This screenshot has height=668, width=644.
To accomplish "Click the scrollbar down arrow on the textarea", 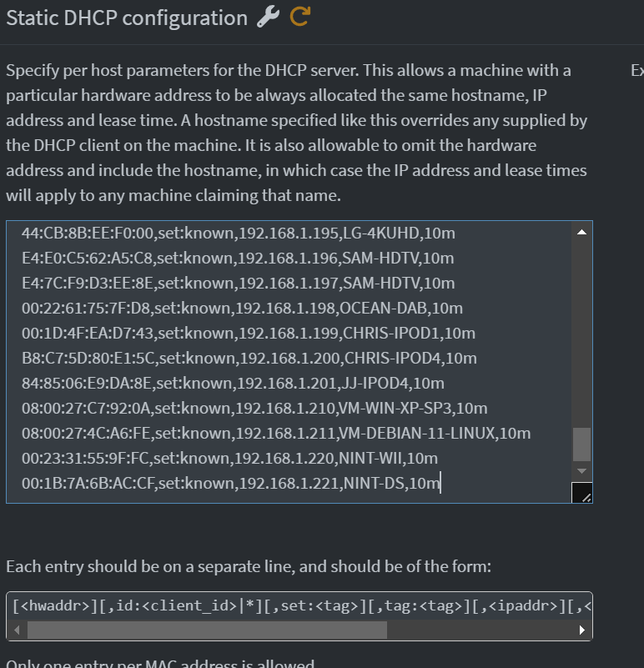I will coord(581,470).
